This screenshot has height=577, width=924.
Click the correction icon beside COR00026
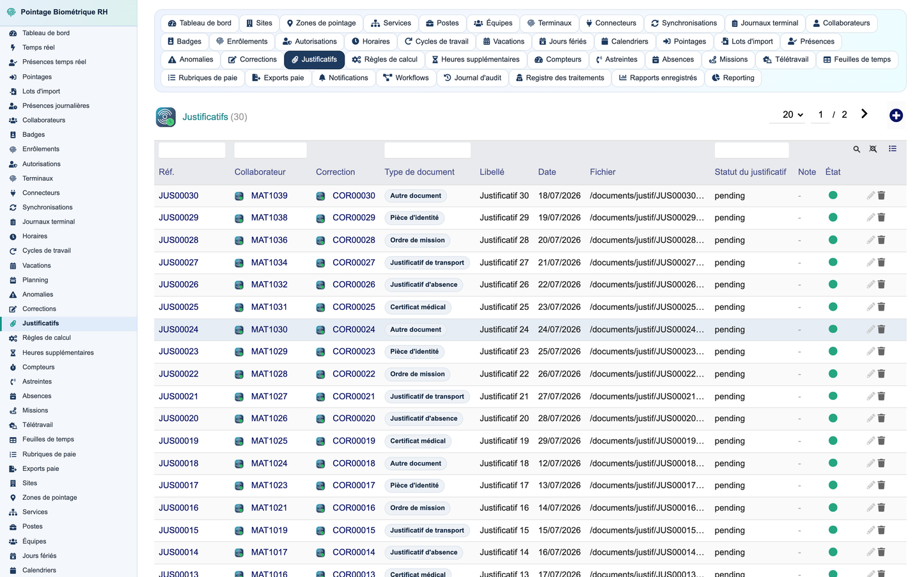(x=320, y=285)
